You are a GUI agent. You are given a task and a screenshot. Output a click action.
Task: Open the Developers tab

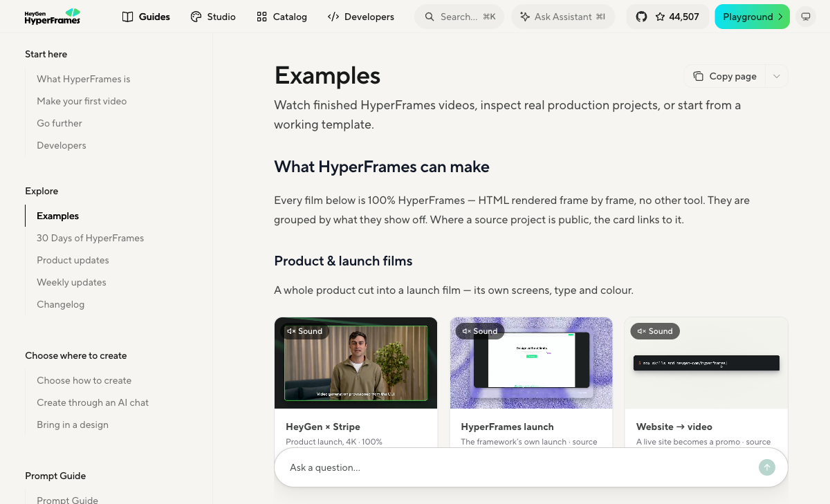361,17
